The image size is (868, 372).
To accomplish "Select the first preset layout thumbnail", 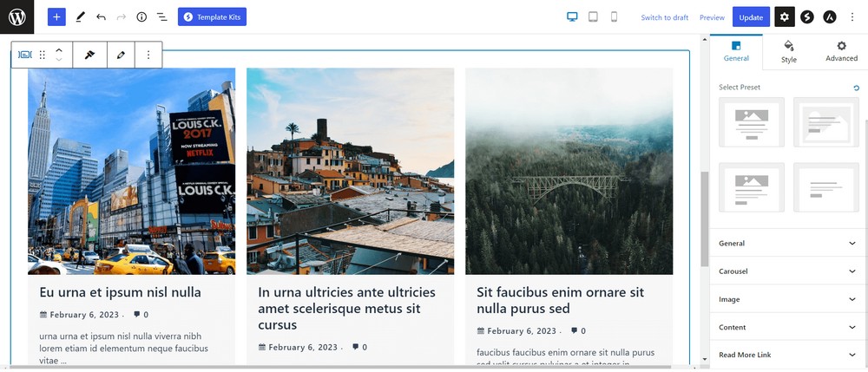I will pos(752,121).
